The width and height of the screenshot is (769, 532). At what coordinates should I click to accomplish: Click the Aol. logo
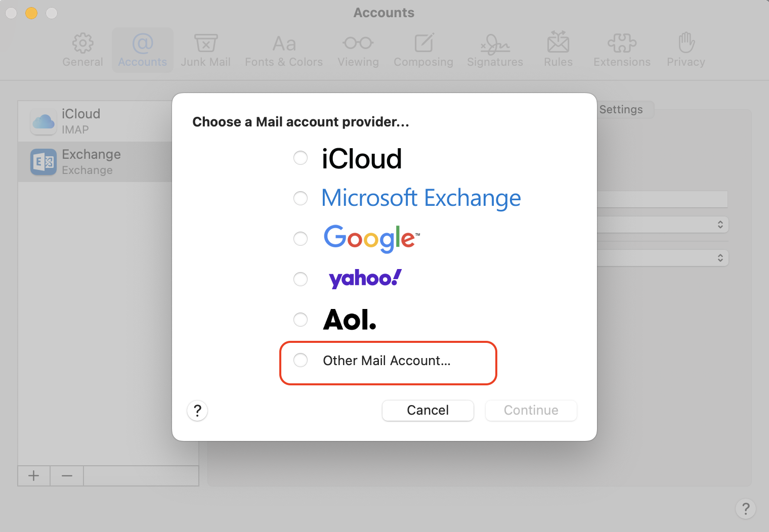(x=350, y=320)
